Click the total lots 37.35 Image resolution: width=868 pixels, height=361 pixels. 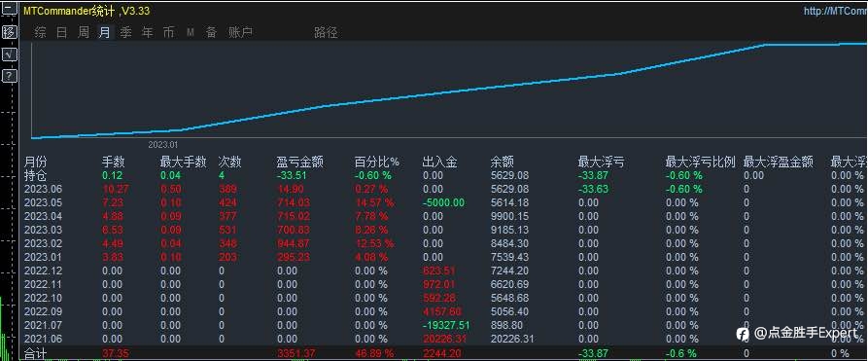[x=115, y=353]
